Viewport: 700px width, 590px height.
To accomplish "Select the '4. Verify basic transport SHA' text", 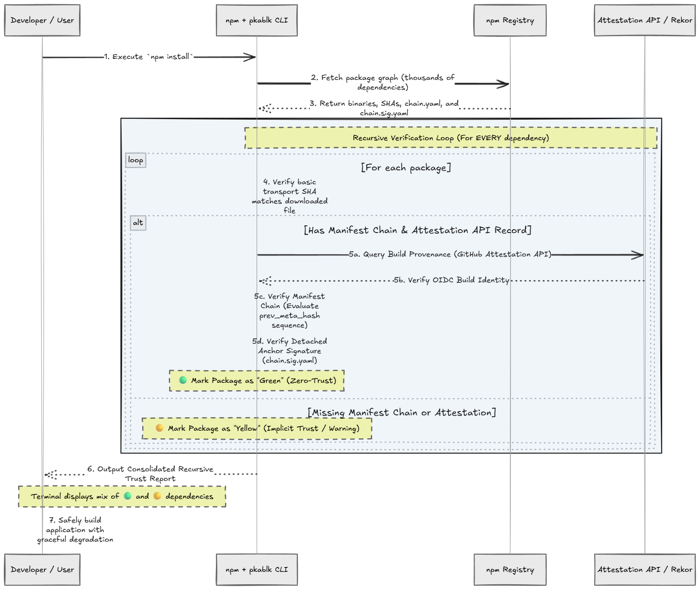I will pos(290,196).
